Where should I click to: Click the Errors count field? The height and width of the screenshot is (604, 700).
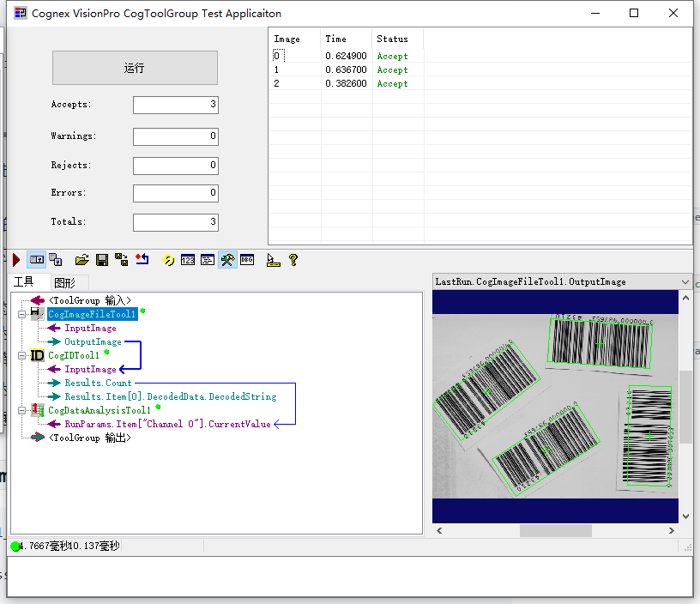pyautogui.click(x=176, y=193)
